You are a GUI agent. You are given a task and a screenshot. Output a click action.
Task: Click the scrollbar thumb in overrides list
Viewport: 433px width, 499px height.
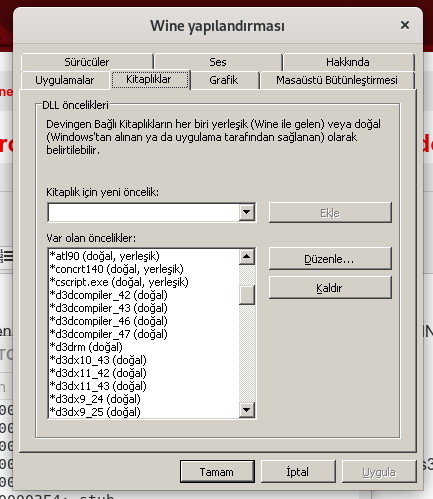tap(247, 295)
